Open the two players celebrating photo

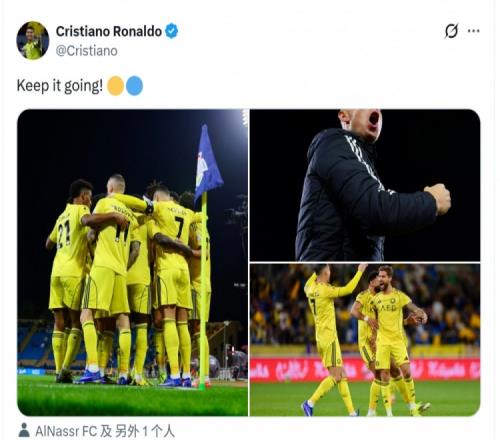tap(365, 340)
